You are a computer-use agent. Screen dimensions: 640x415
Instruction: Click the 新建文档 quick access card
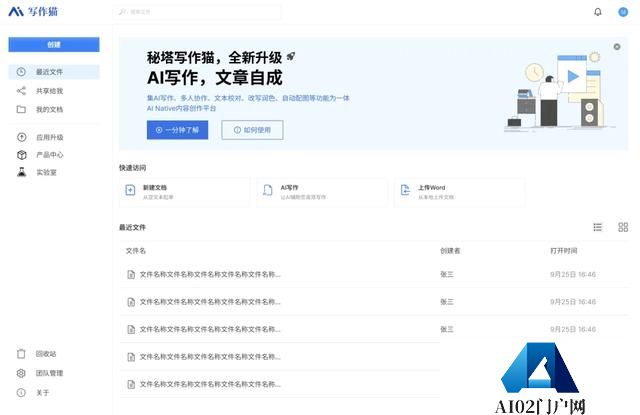click(x=184, y=192)
